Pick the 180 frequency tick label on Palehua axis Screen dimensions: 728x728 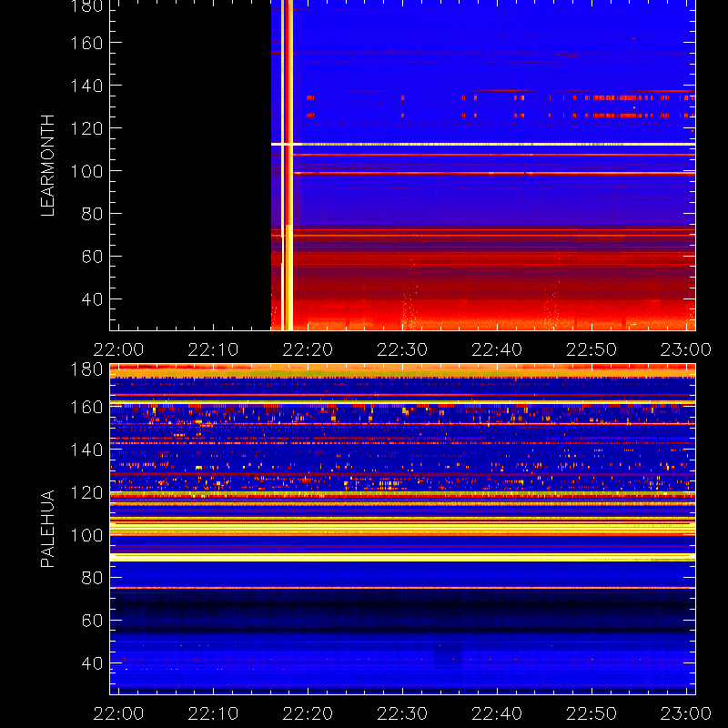86,369
